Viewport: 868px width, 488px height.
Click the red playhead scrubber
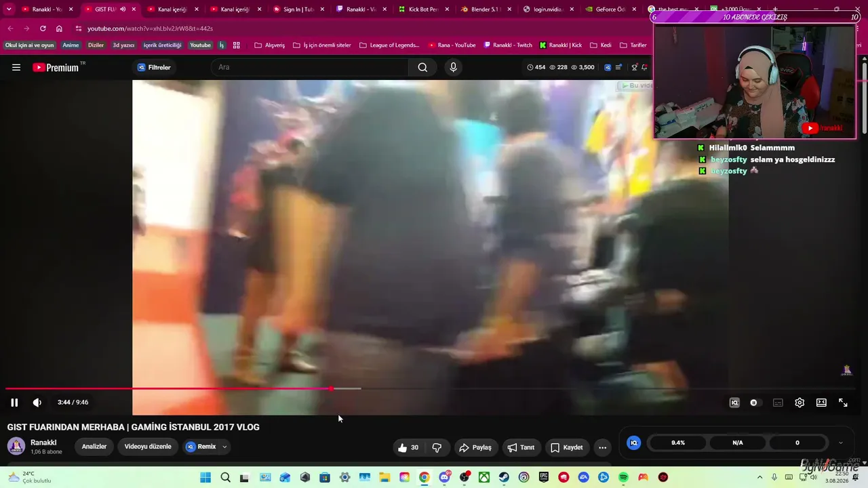[331, 388]
